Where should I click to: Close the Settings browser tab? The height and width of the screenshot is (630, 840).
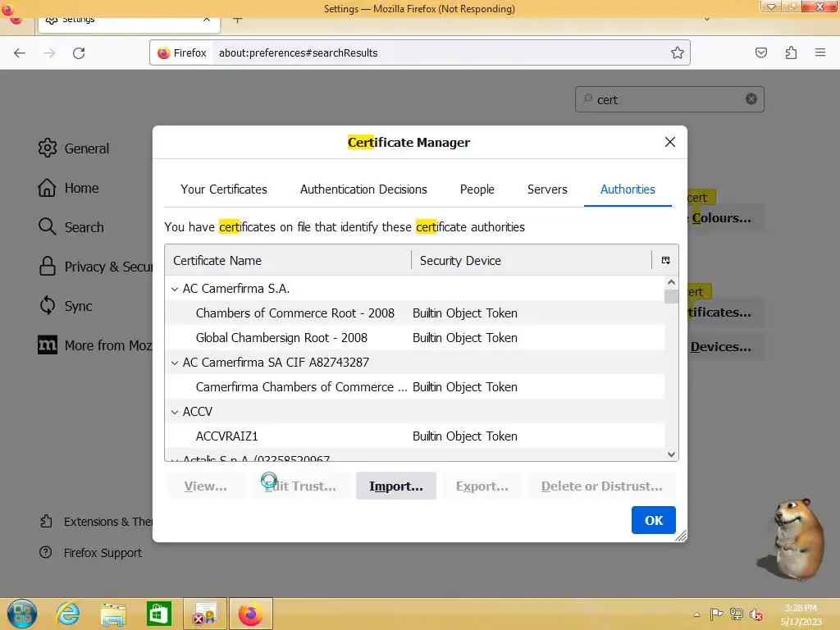[207, 20]
